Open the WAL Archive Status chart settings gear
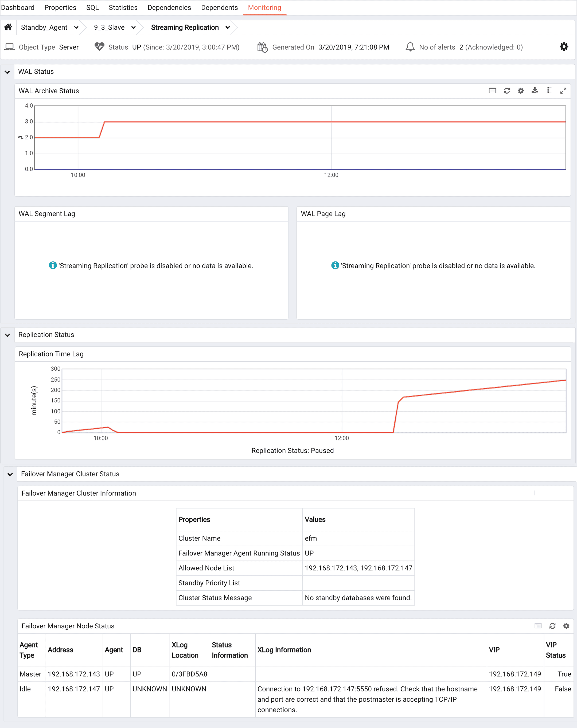The height and width of the screenshot is (728, 577). click(520, 91)
